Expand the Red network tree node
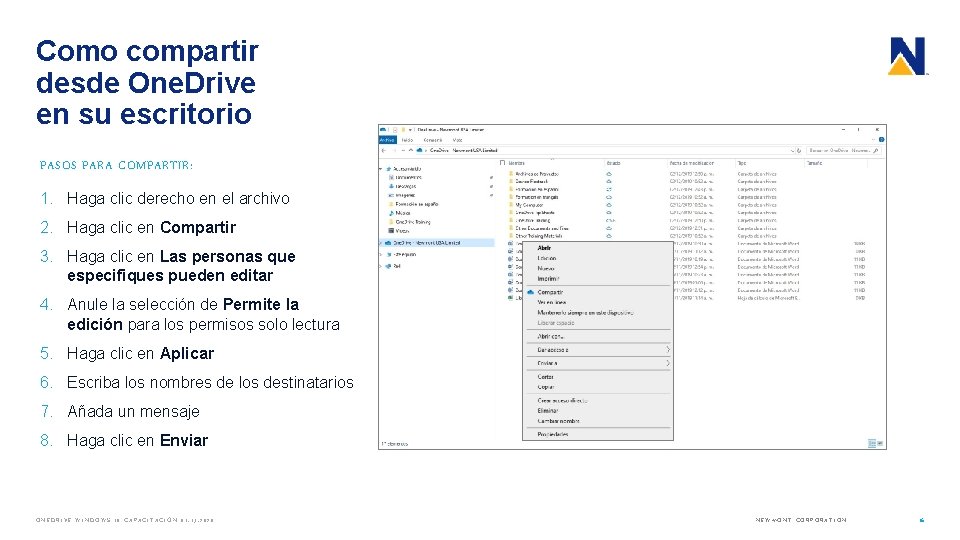This screenshot has width=960, height=540. [x=381, y=266]
